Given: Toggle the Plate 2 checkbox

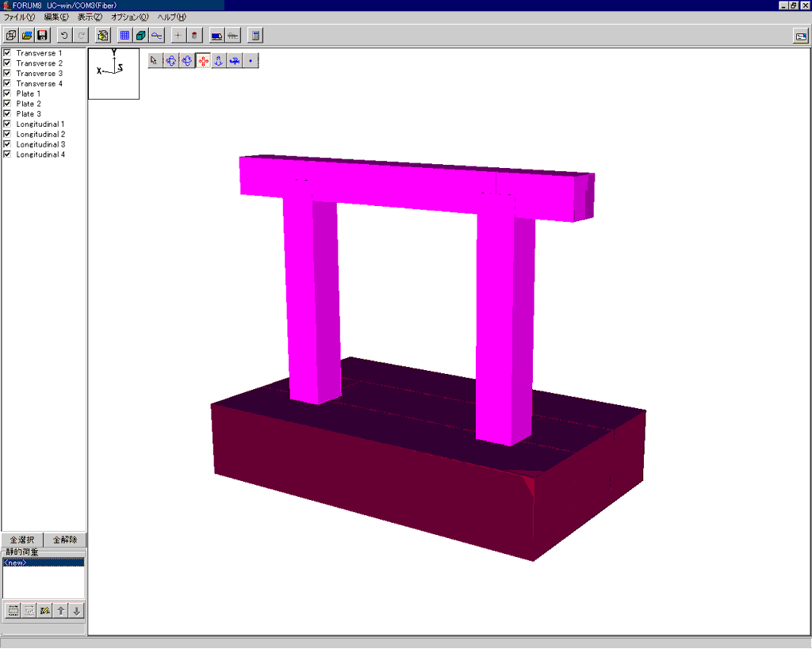Looking at the screenshot, I should tap(7, 104).
